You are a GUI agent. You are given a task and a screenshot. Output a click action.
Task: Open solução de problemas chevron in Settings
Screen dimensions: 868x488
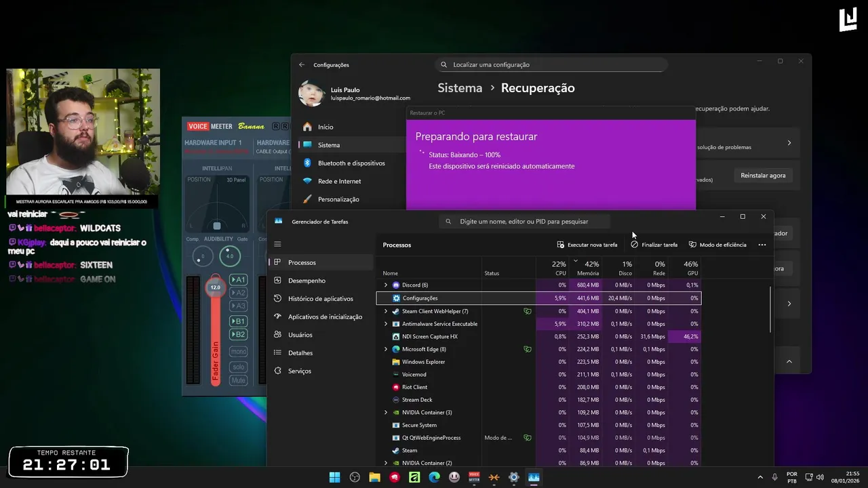point(789,143)
